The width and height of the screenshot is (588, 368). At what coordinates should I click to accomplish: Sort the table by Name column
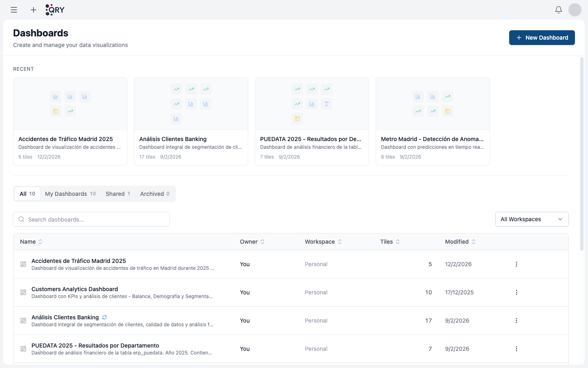click(x=31, y=242)
